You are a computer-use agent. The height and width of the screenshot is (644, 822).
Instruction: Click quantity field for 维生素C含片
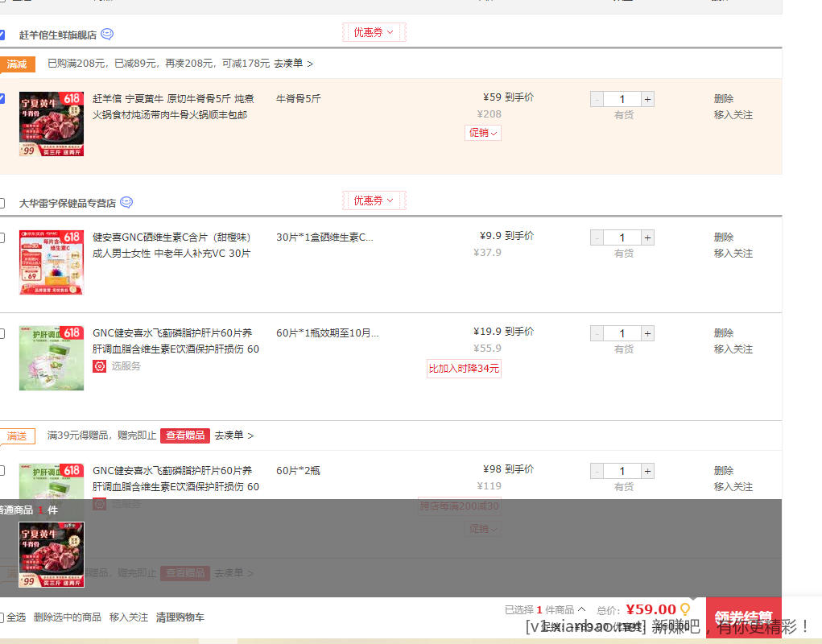click(622, 237)
